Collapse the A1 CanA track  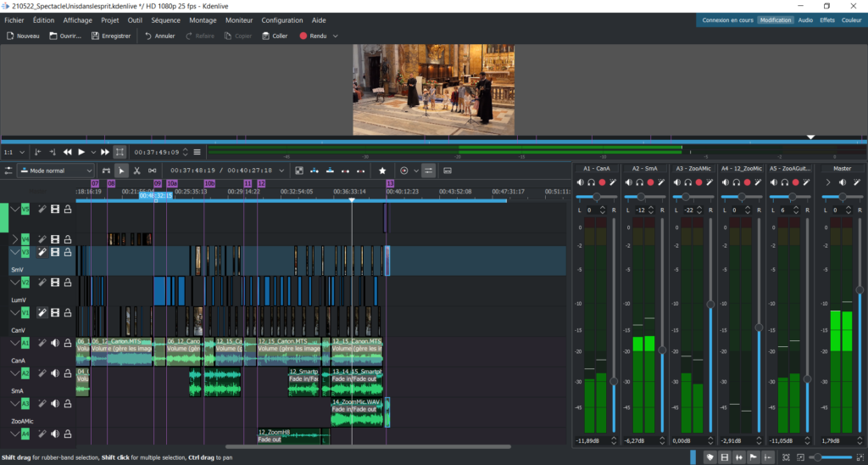click(15, 343)
